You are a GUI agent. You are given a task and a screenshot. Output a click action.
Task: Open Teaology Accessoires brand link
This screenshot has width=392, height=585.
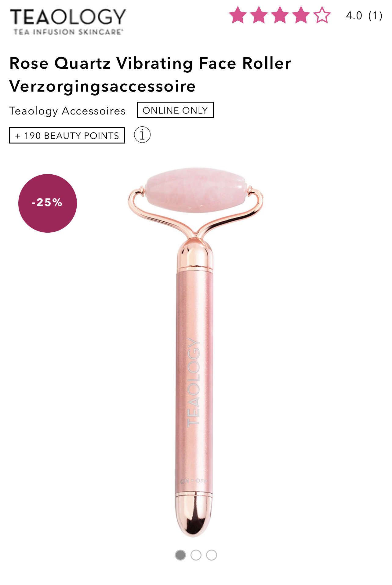click(67, 111)
